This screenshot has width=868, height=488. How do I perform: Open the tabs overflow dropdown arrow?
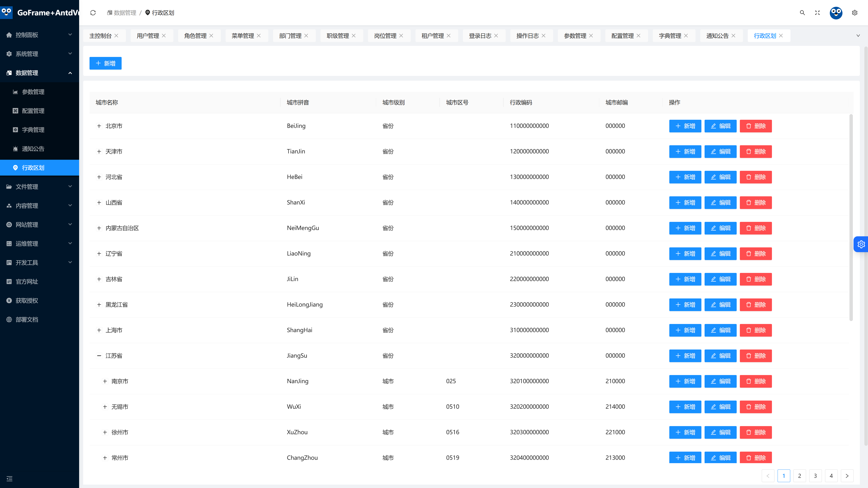(858, 36)
